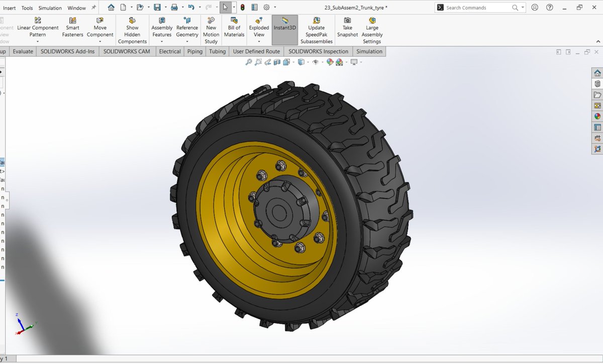
Task: Click Smart Fasteners tool
Action: coord(72,28)
